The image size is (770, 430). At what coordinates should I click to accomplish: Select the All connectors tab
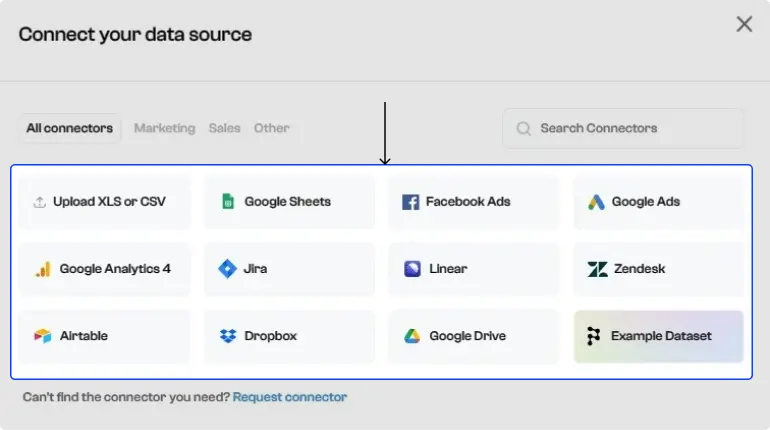point(69,128)
